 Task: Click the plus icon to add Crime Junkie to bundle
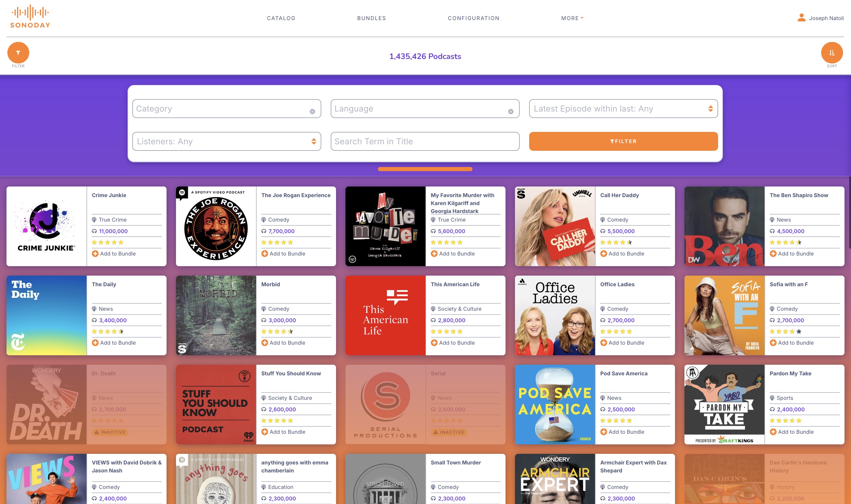[x=95, y=254]
